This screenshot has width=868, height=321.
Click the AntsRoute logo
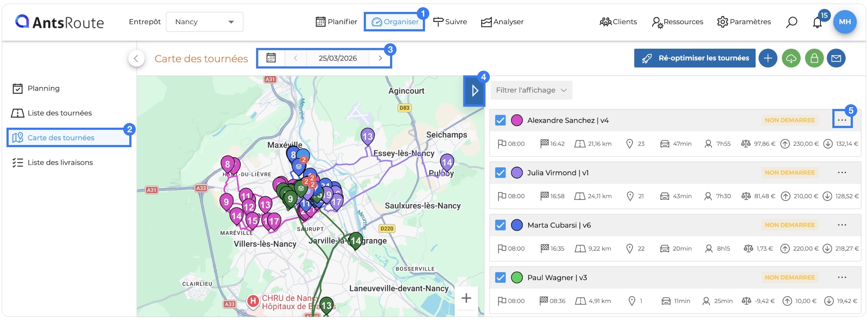pyautogui.click(x=59, y=22)
